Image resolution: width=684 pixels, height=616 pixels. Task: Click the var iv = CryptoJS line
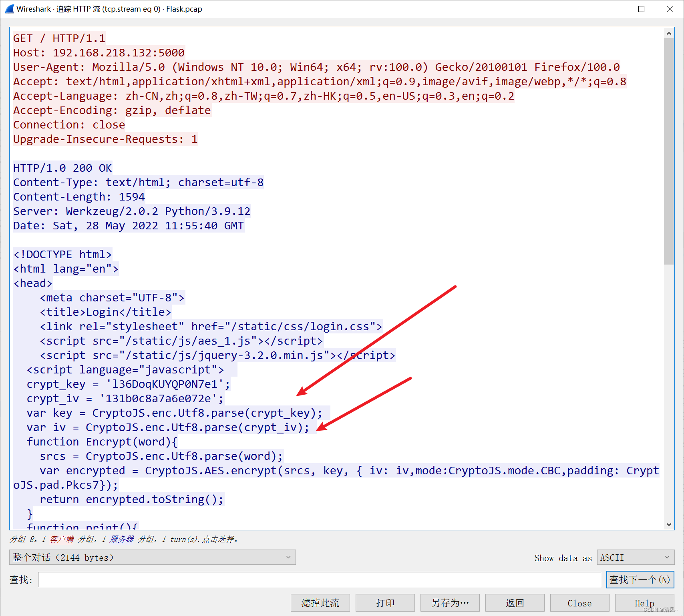(168, 427)
